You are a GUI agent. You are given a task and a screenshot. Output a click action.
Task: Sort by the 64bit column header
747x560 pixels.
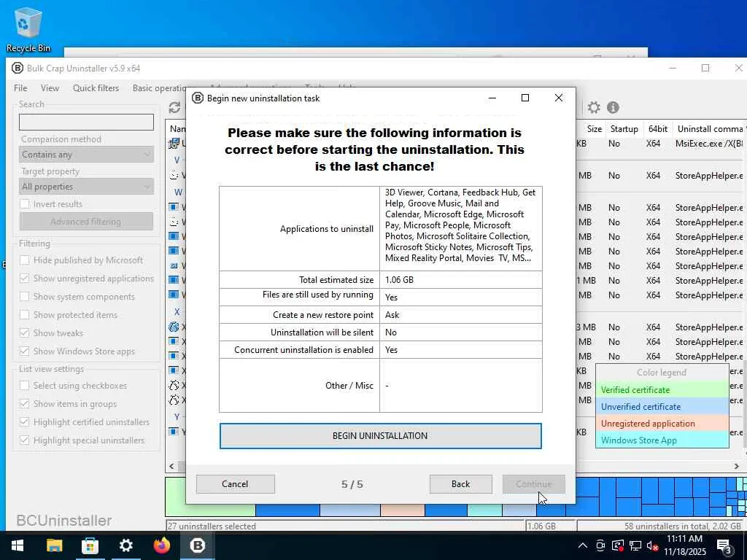pos(657,129)
